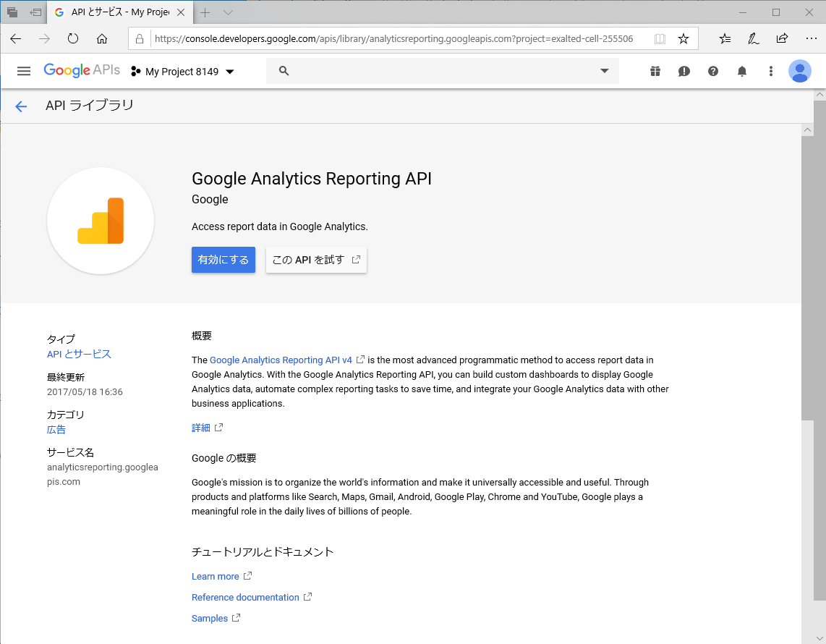The width and height of the screenshot is (826, 644).
Task: Open the Learn more link
Action: point(216,577)
